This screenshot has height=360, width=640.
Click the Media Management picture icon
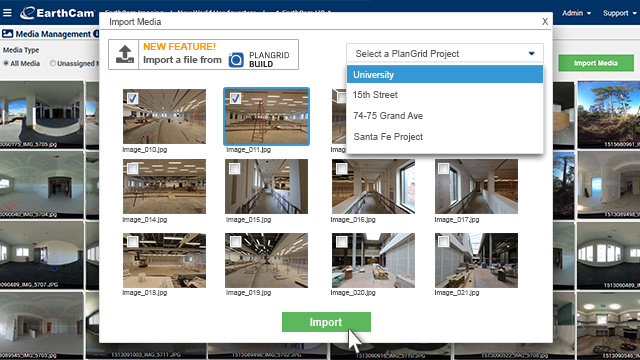click(7, 34)
